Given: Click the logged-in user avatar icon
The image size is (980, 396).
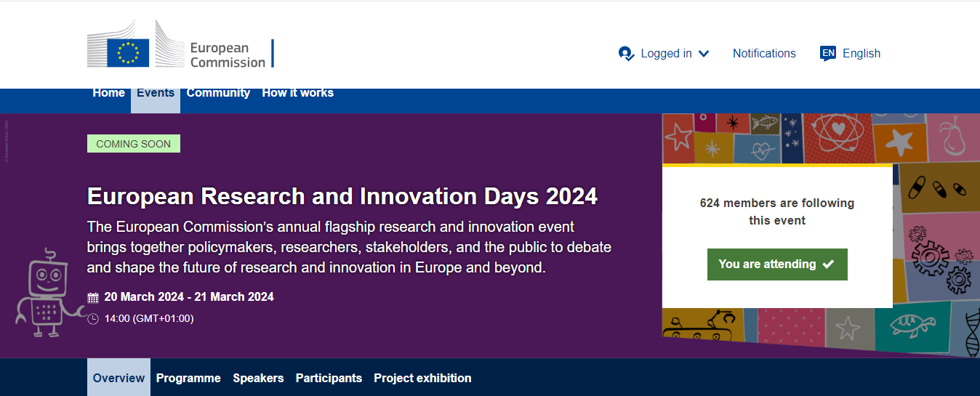Looking at the screenshot, I should coord(626,54).
